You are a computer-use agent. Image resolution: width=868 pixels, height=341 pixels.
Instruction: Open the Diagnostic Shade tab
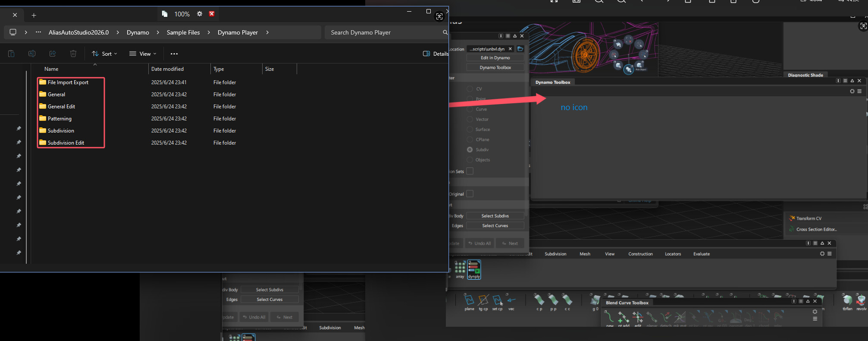[x=805, y=75]
